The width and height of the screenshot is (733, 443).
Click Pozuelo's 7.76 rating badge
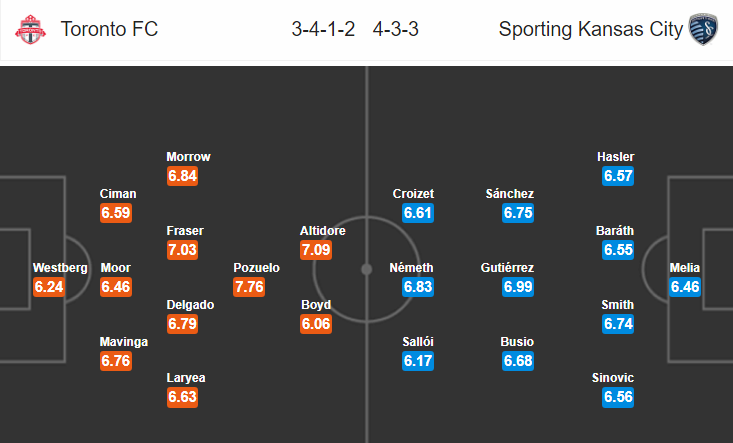pyautogui.click(x=249, y=286)
